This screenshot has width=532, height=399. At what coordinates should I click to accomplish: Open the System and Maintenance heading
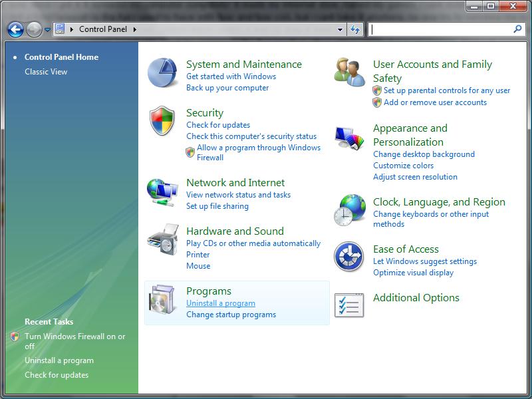coord(244,64)
